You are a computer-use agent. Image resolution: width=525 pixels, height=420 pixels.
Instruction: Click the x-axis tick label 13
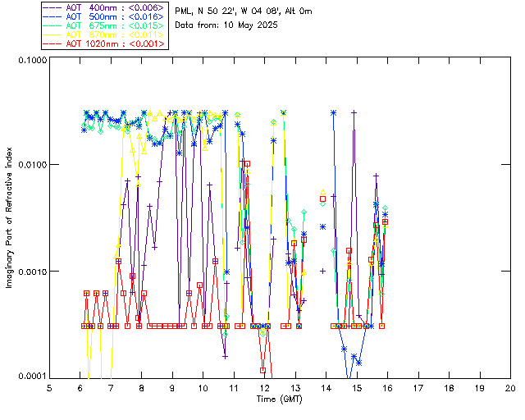(x=295, y=388)
